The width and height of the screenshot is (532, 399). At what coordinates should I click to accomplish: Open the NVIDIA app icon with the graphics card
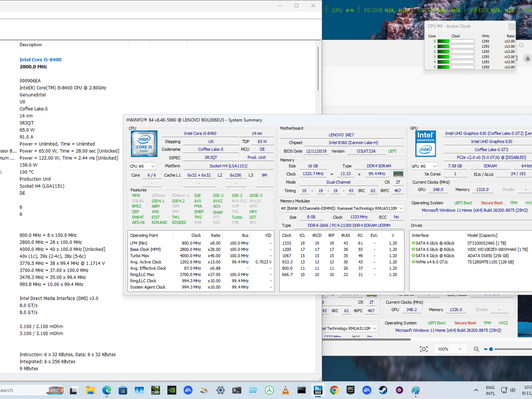155,390
